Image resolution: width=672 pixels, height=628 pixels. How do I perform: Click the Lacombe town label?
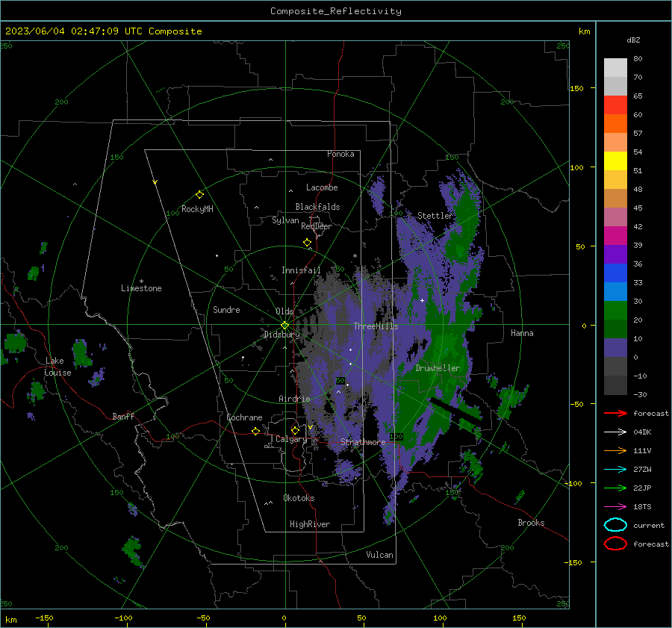click(x=322, y=187)
